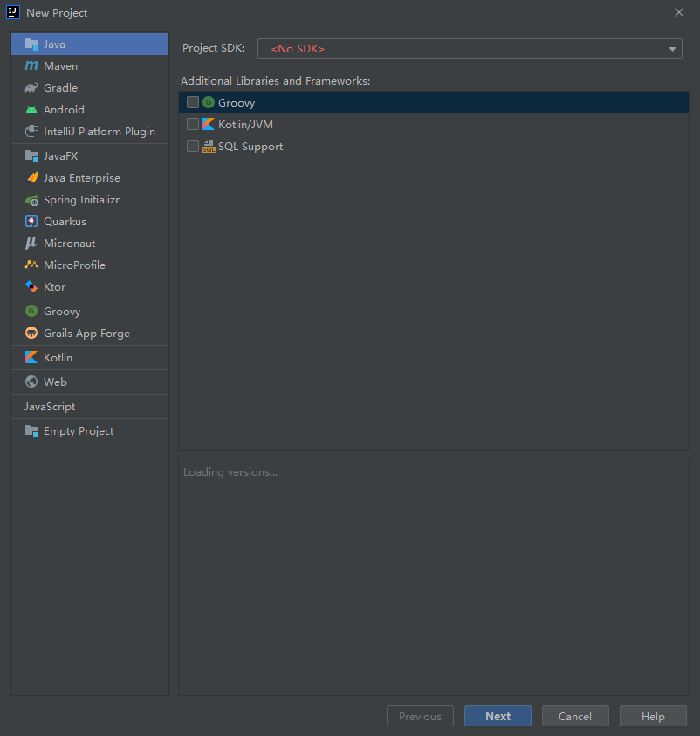Click the Spring Initializr leaf icon
The height and width of the screenshot is (736, 700).
pos(31,200)
